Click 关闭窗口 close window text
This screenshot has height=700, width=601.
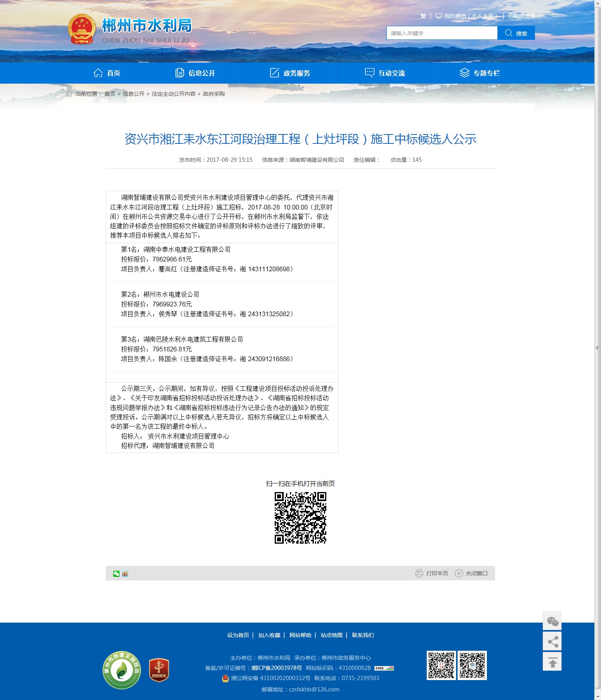476,573
